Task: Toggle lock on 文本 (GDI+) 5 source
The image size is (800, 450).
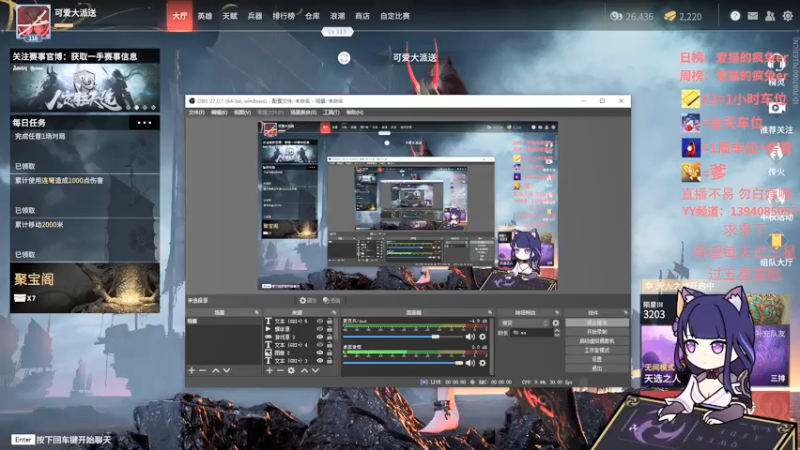Action: 330,321
